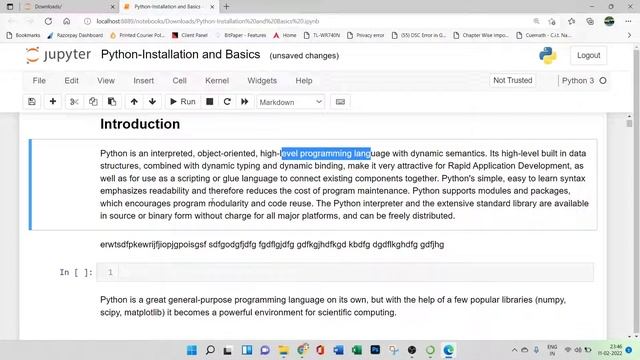Image resolution: width=640 pixels, height=360 pixels.
Task: Save the notebook with the floppy disk icon
Action: tap(32, 102)
